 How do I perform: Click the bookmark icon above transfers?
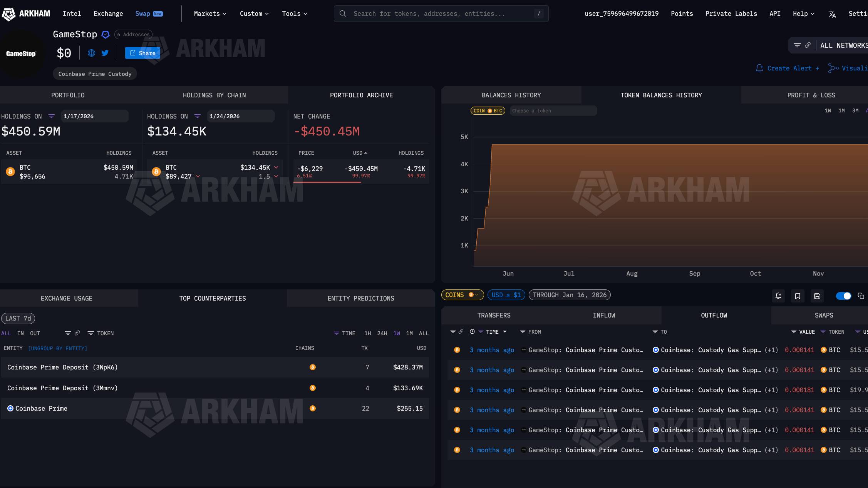tap(798, 296)
